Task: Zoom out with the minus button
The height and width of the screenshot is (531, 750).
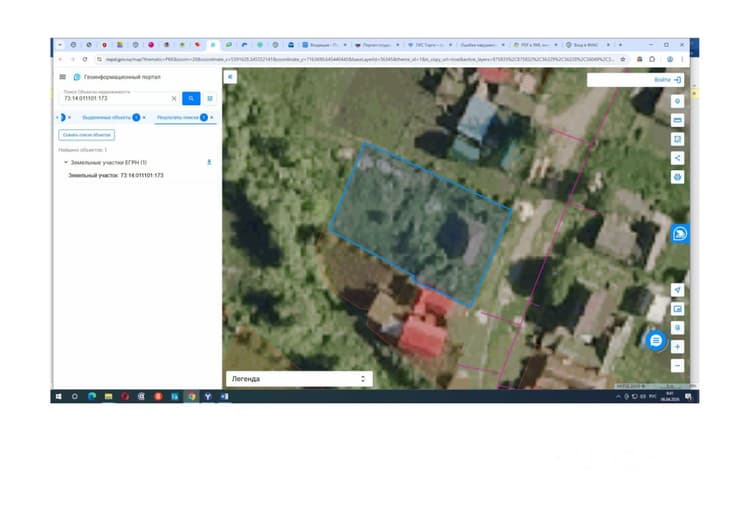Action: tap(677, 366)
